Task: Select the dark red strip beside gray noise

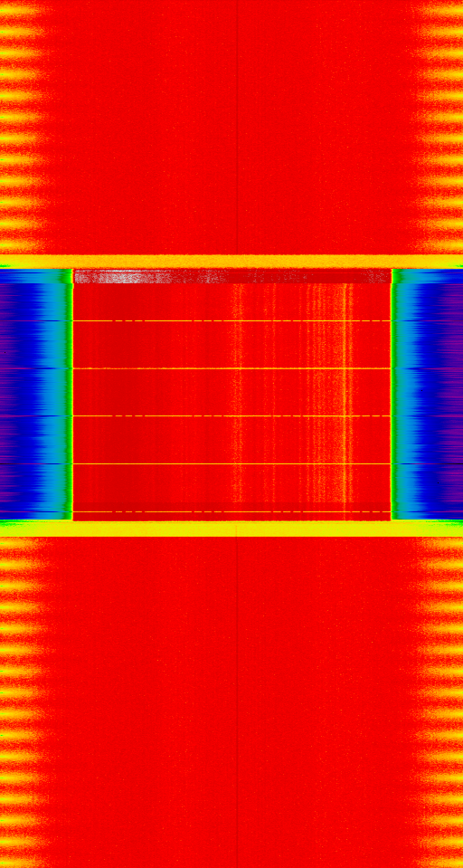Action: (x=308, y=276)
